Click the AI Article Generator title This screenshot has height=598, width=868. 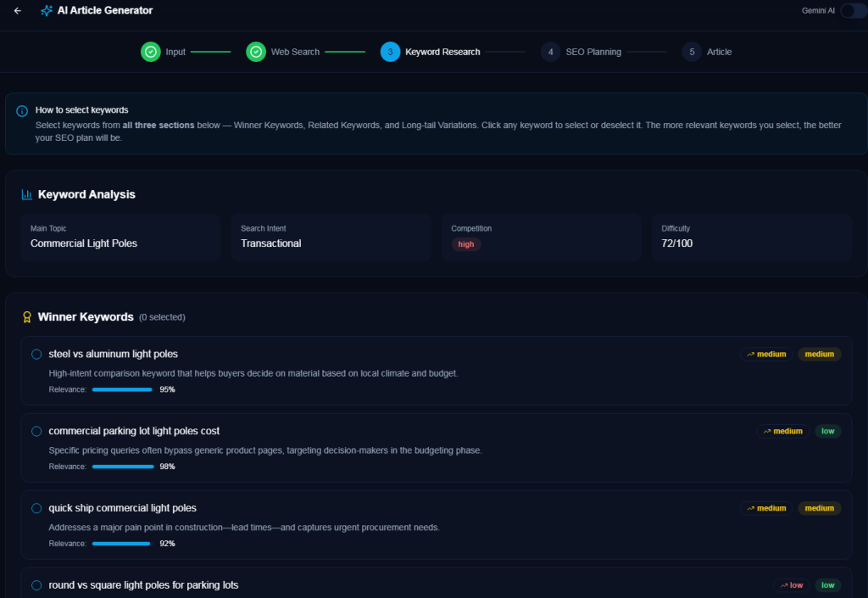point(105,10)
